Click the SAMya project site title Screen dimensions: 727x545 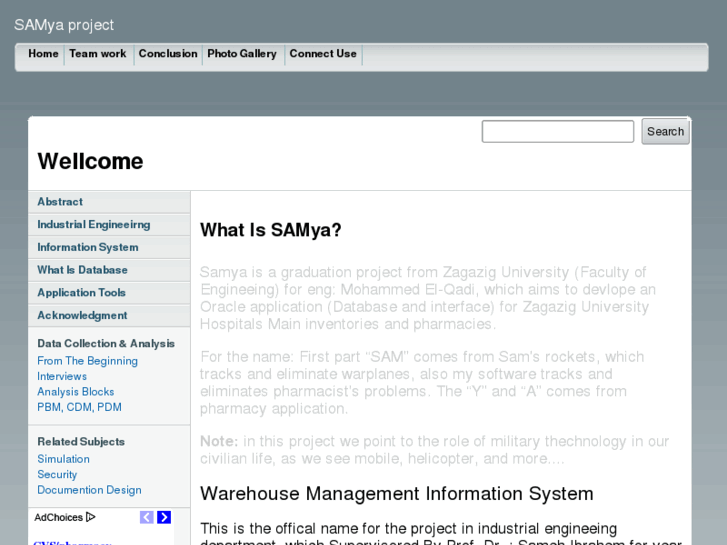point(64,25)
